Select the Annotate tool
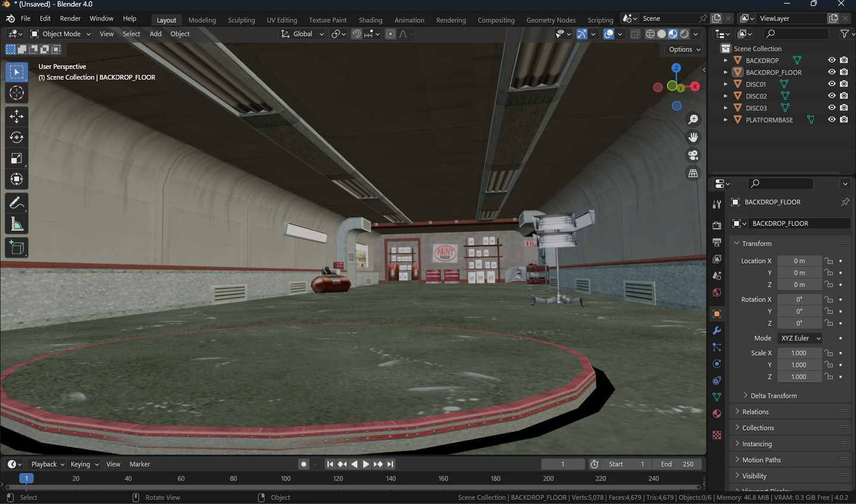Screen dimensions: 856x504 tap(17, 203)
